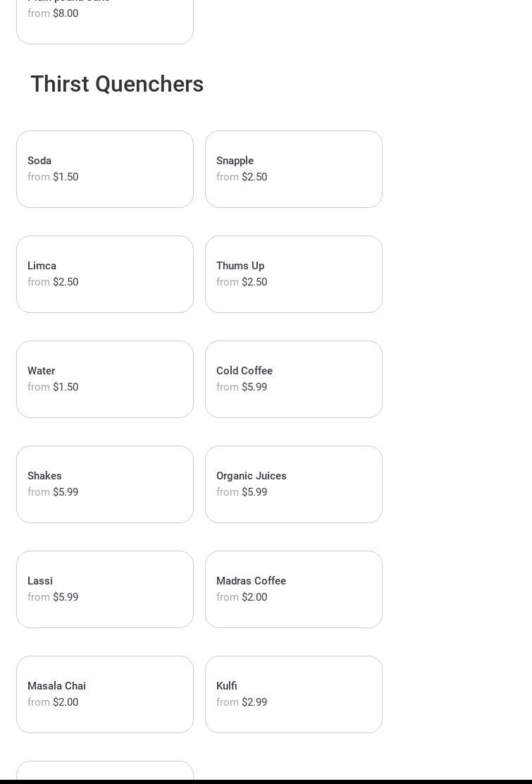Open the Soda menu item
The image size is (532, 784).
point(104,169)
